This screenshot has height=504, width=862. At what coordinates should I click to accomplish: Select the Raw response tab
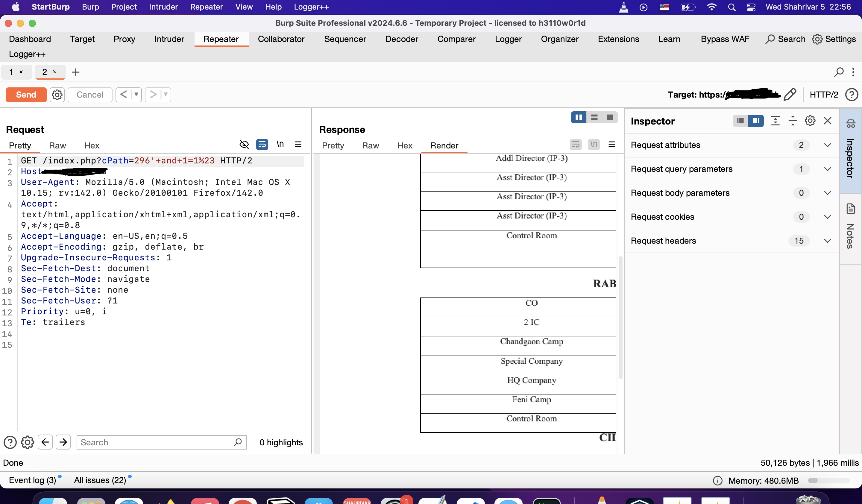tap(371, 145)
